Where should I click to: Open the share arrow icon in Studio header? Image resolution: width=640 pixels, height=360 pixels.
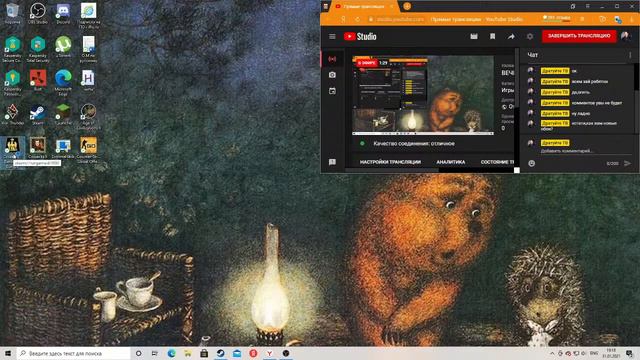pyautogui.click(x=511, y=36)
